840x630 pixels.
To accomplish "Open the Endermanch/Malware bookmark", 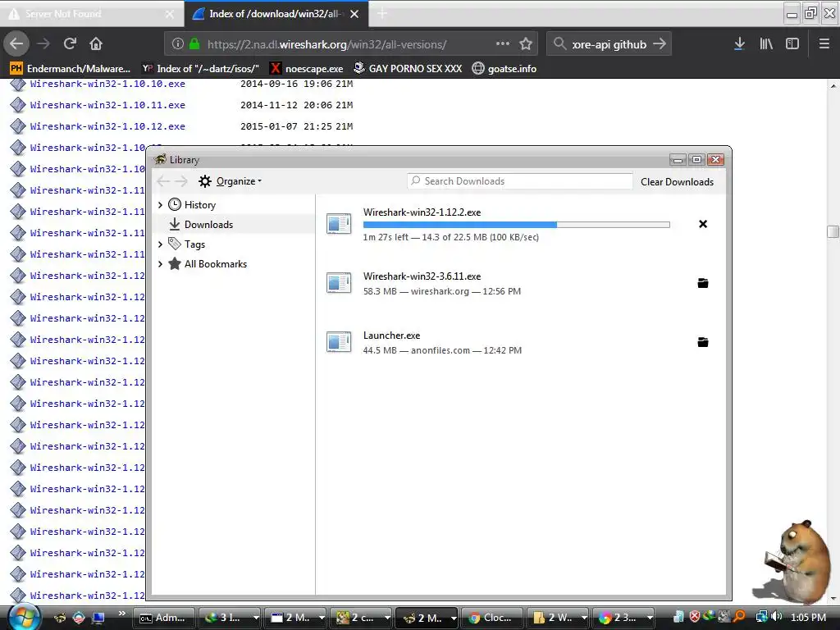I will pos(71,69).
